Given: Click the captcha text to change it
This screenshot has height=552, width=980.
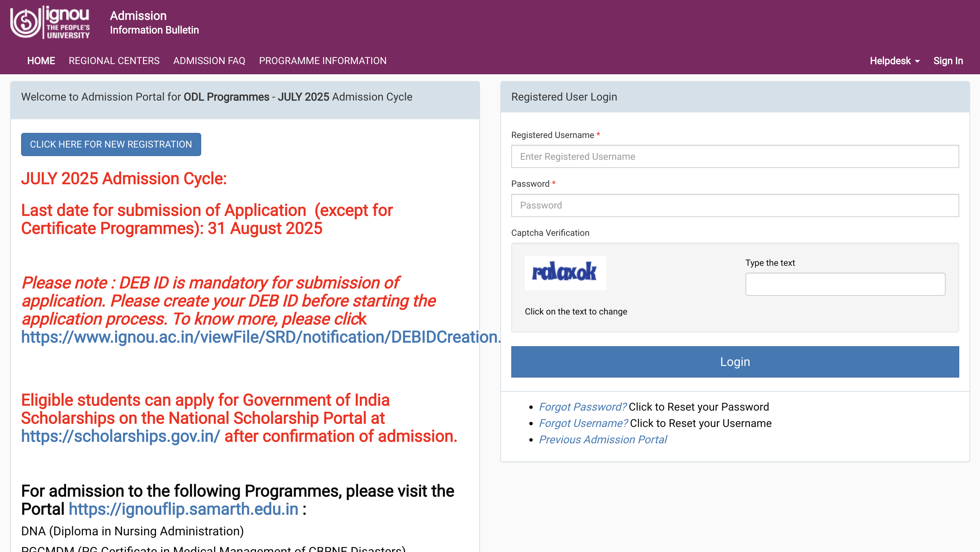Looking at the screenshot, I should [565, 273].
